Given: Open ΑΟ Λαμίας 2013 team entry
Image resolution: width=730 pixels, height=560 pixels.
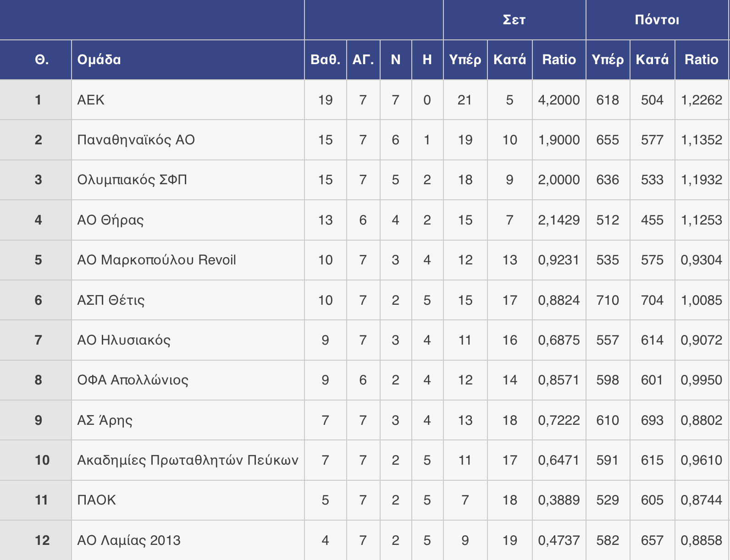Looking at the screenshot, I should click(128, 540).
